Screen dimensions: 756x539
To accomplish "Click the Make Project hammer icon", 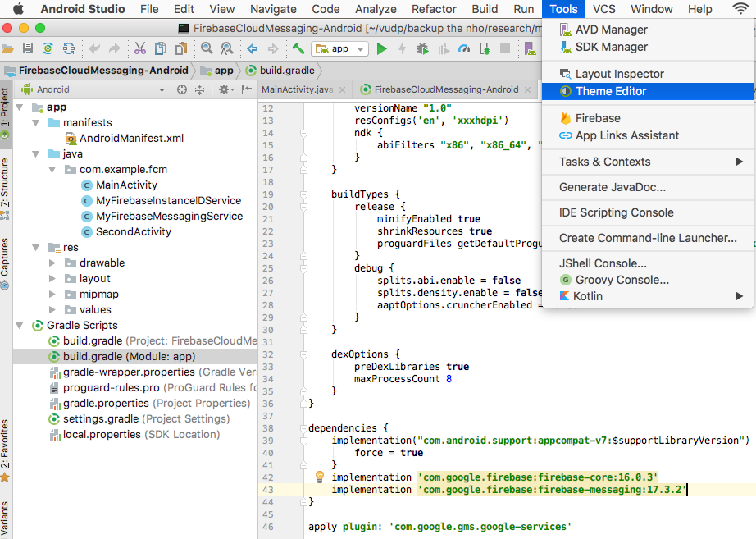I will [x=298, y=49].
